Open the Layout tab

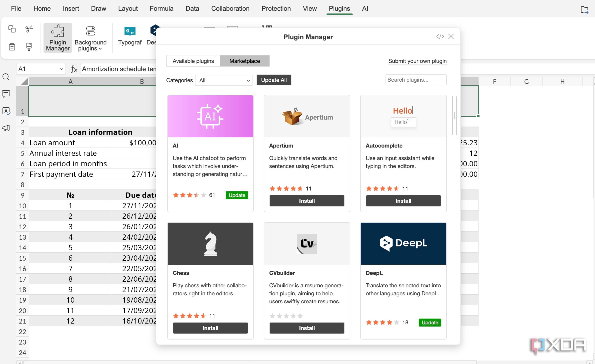pos(128,8)
